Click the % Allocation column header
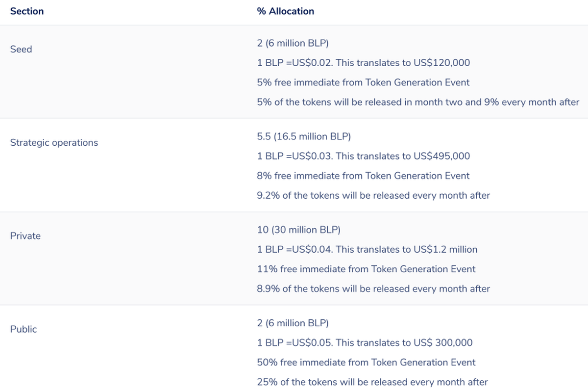 pos(285,11)
